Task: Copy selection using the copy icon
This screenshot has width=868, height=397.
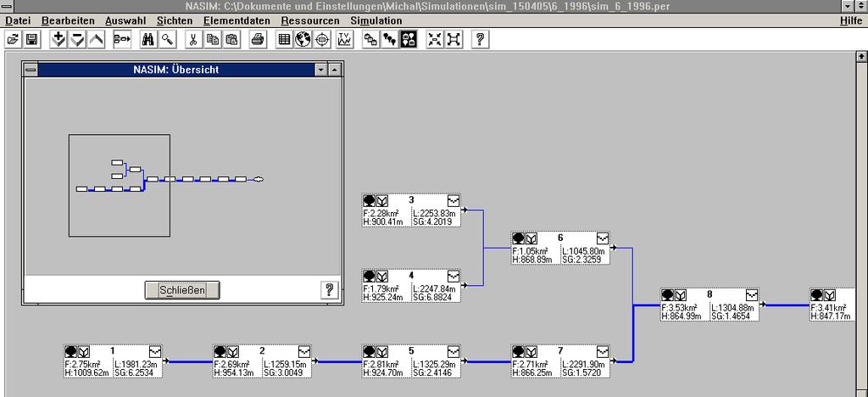Action: click(212, 39)
